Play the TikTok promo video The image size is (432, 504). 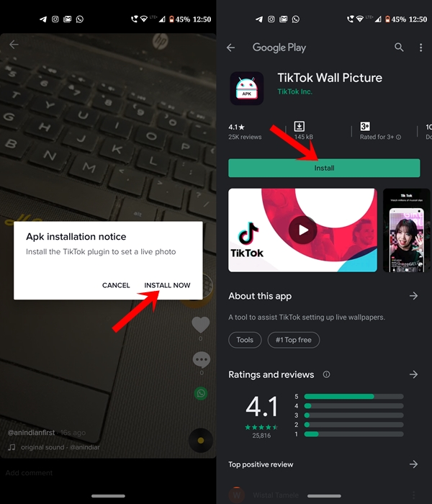tap(302, 230)
